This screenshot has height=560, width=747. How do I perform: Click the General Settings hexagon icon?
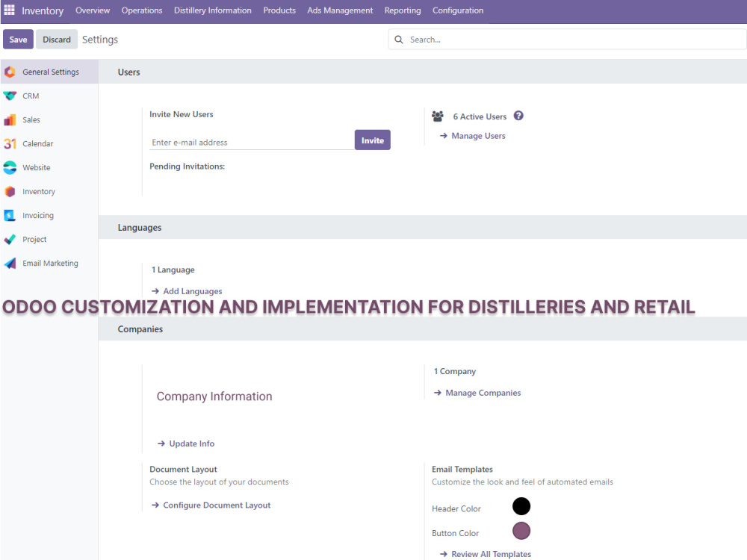click(x=10, y=72)
